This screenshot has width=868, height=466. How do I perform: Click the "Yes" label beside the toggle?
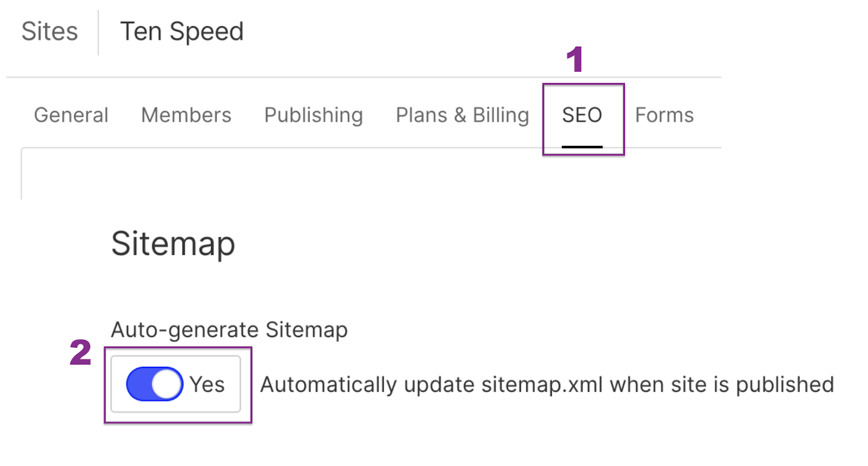point(207,385)
